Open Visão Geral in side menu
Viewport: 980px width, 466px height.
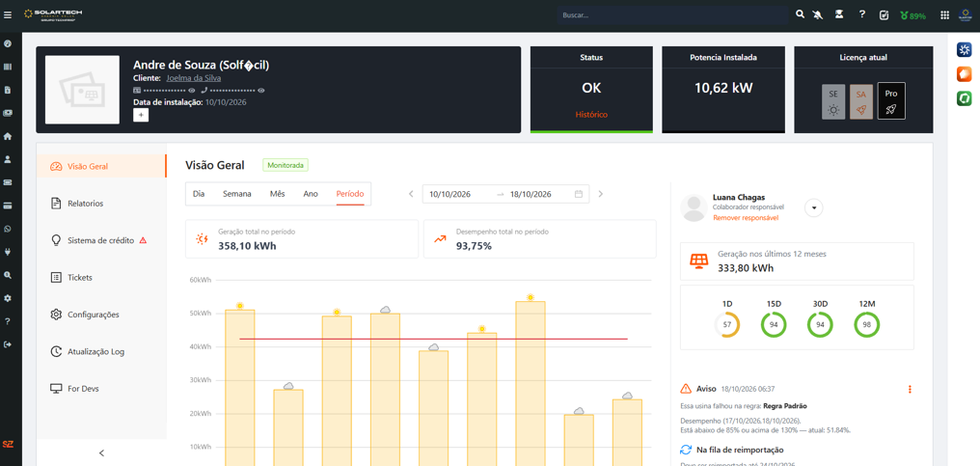[x=100, y=166]
